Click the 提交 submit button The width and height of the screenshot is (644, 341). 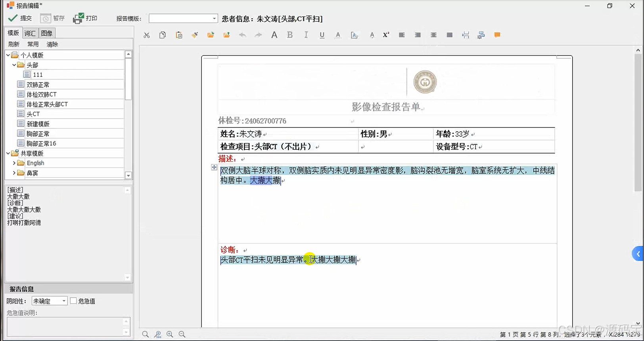[20, 18]
